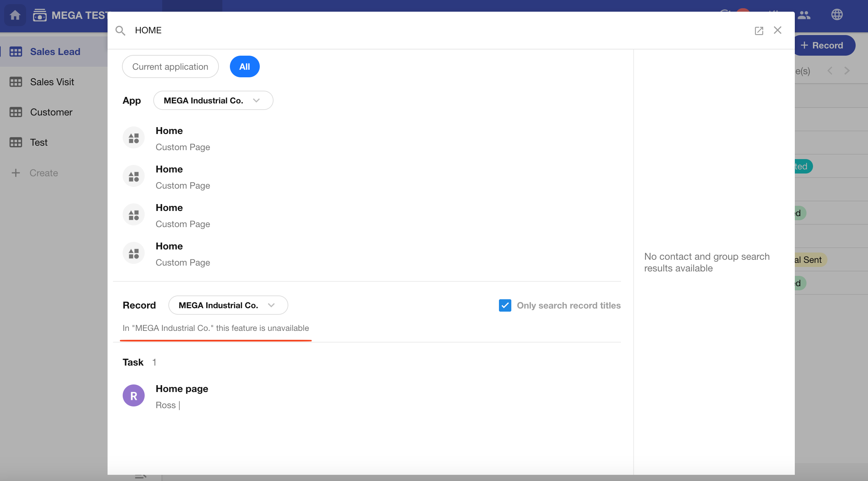Click the Sales Visit table icon

[16, 82]
